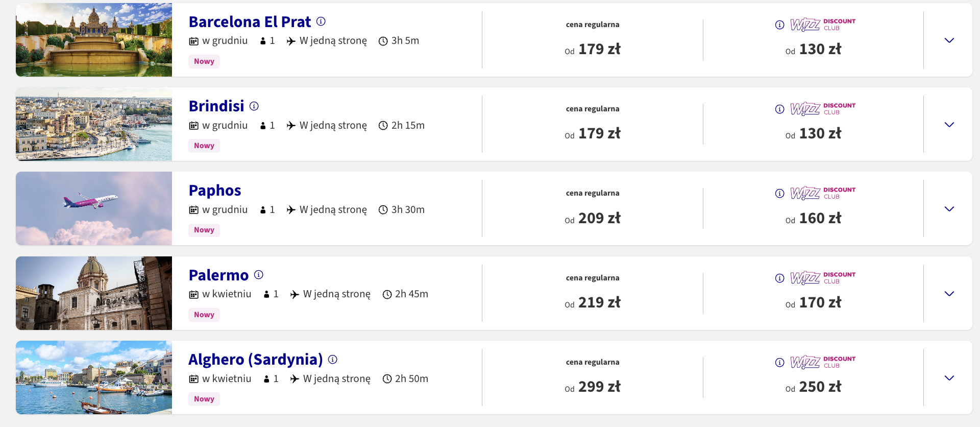
Task: Expand the Paphos flight card chevron
Action: (949, 209)
